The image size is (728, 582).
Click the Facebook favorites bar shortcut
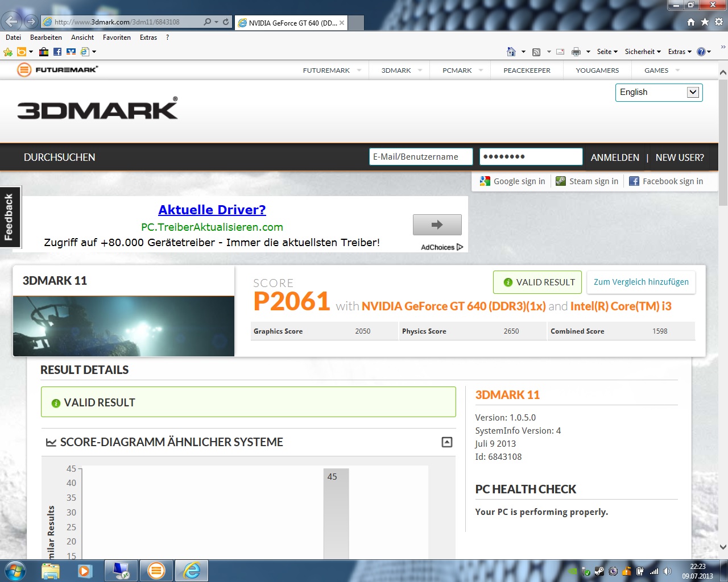57,52
